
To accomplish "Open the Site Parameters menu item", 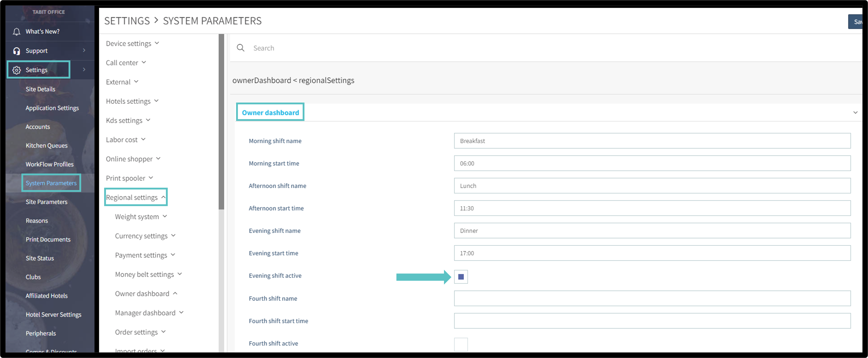I will [x=47, y=202].
